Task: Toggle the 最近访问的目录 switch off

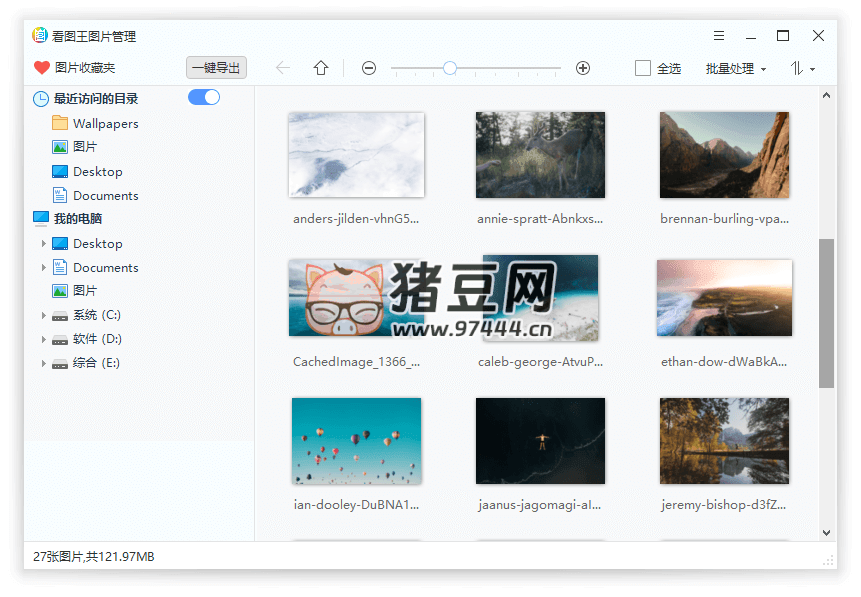Action: 204,97
